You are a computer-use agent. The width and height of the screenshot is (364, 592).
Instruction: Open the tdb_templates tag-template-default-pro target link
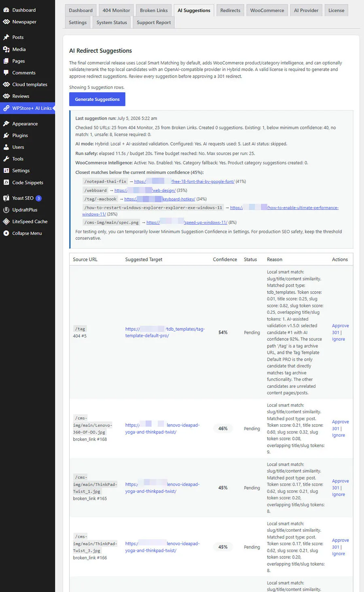pos(165,332)
